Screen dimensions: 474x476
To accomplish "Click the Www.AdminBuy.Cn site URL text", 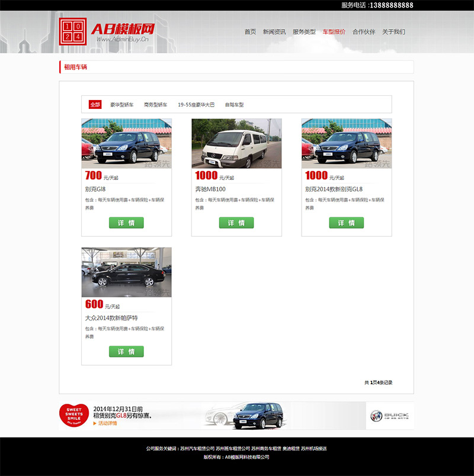I will tap(123, 39).
